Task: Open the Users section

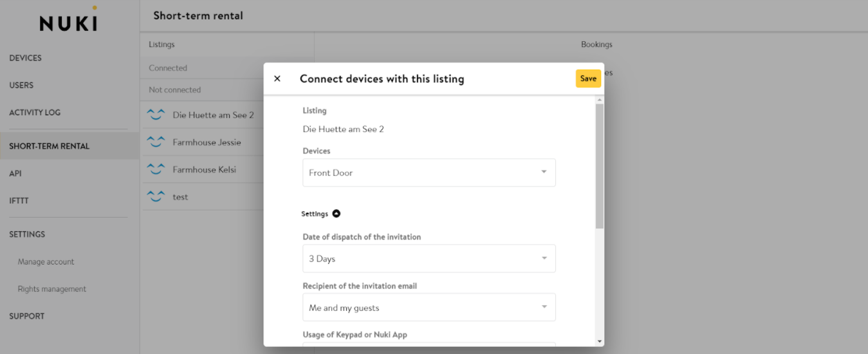Action: 21,85
